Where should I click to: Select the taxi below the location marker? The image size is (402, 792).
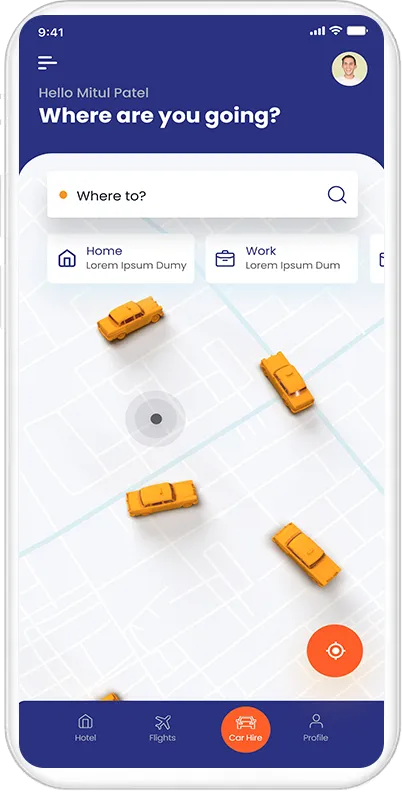coord(162,498)
